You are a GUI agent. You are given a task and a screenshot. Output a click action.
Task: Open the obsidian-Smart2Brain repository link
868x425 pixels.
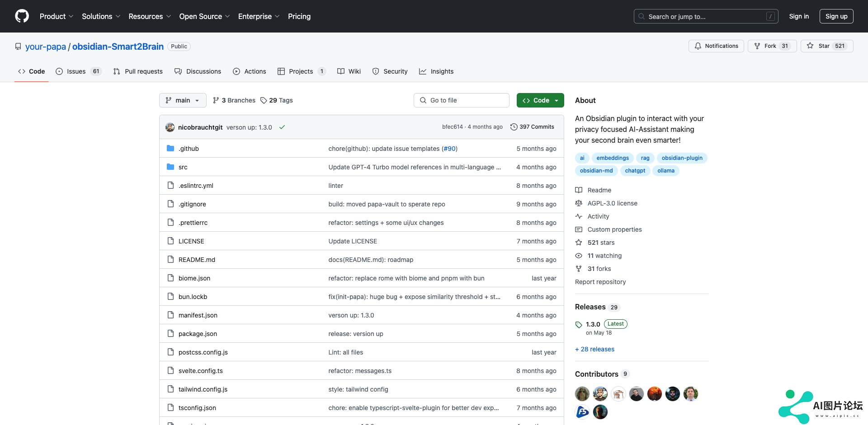[x=118, y=47]
